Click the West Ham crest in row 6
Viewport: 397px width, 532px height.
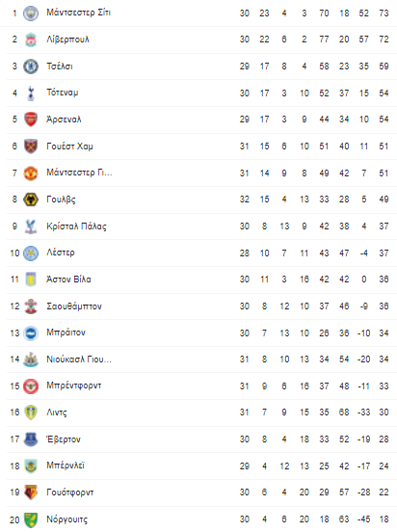point(31,146)
